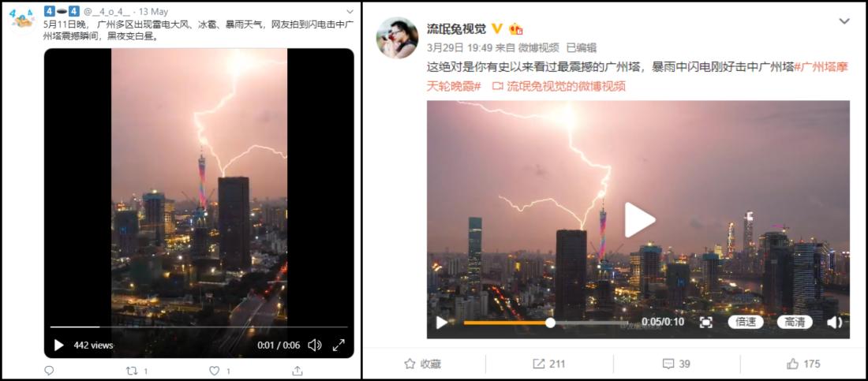Open the Weibo post chevron menu
Viewport: 868px width, 381px height.
coord(844,21)
